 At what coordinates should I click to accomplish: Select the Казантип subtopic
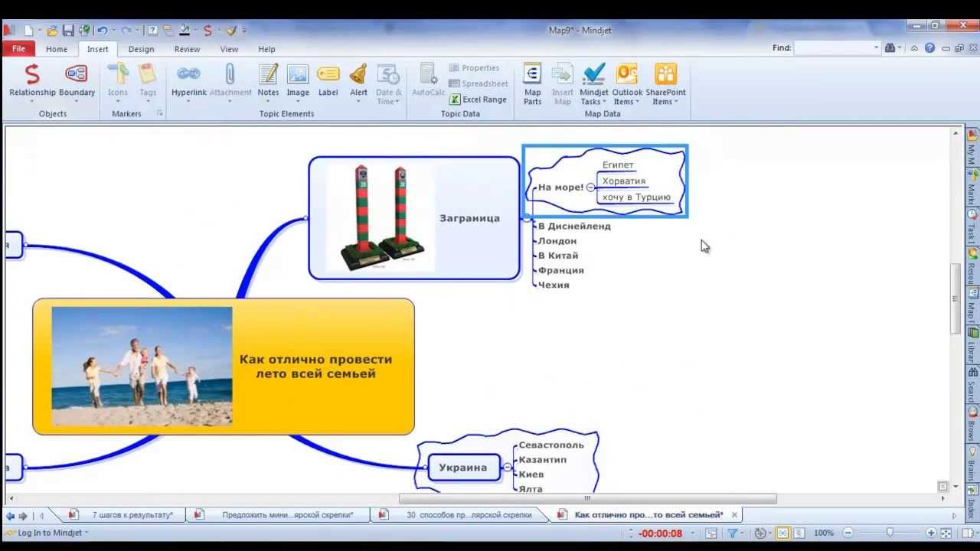click(x=543, y=459)
